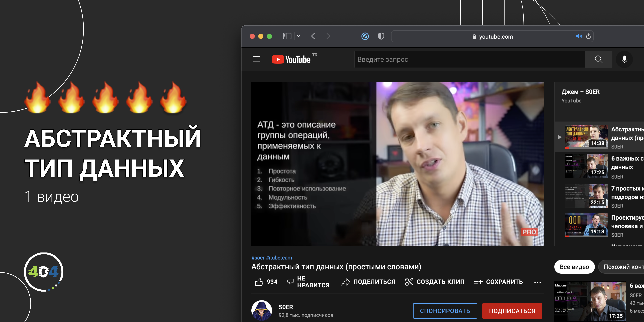Viewport: 644px width, 322px height.
Task: Click the PRO badge on the video
Action: coord(529,232)
